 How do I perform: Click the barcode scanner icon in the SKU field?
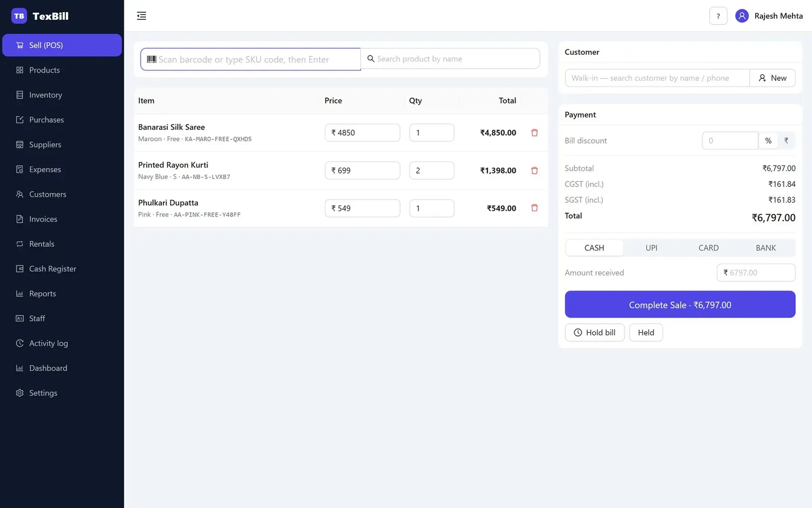click(152, 59)
